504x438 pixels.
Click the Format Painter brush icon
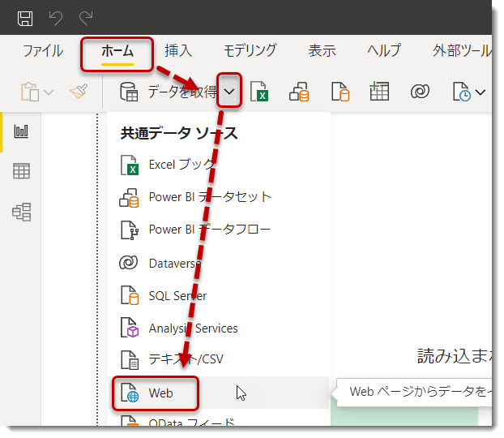[x=79, y=92]
